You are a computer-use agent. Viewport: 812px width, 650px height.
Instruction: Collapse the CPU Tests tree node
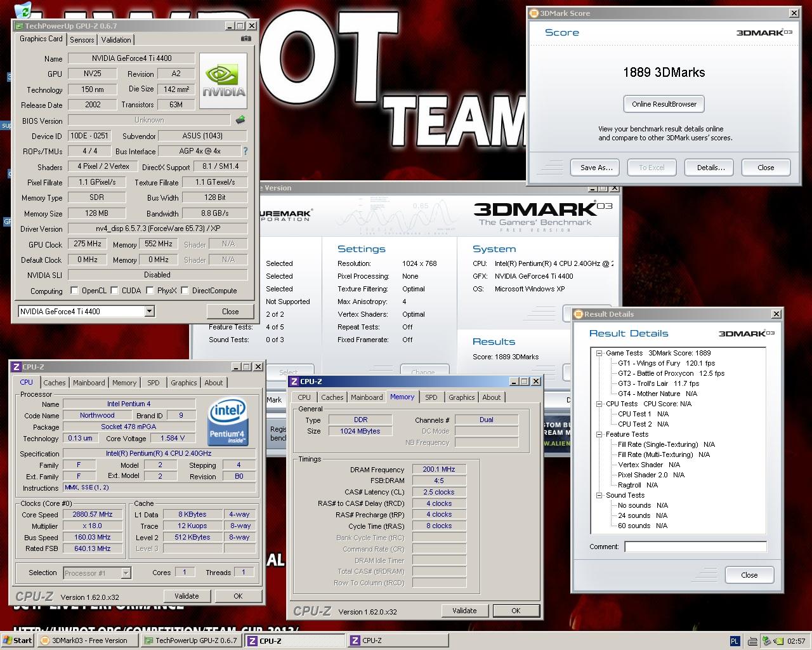[x=599, y=404]
